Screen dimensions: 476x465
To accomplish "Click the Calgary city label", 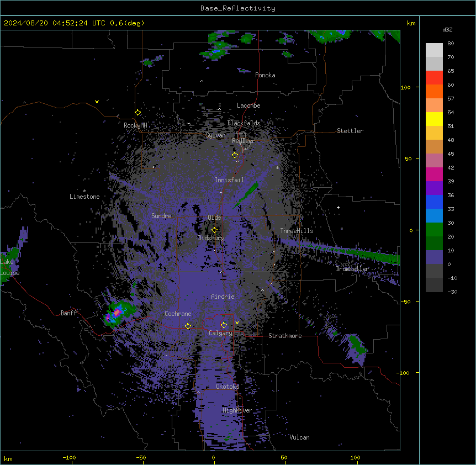I will 220,333.
